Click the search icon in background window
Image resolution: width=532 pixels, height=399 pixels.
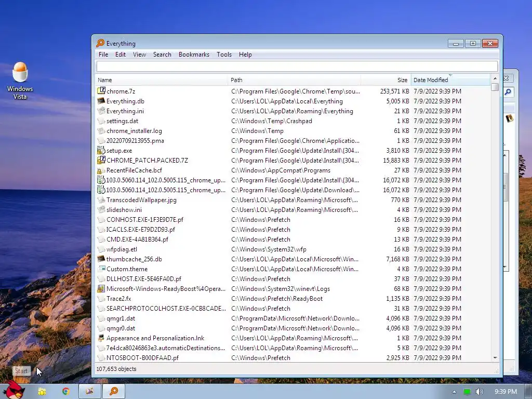pos(508,92)
